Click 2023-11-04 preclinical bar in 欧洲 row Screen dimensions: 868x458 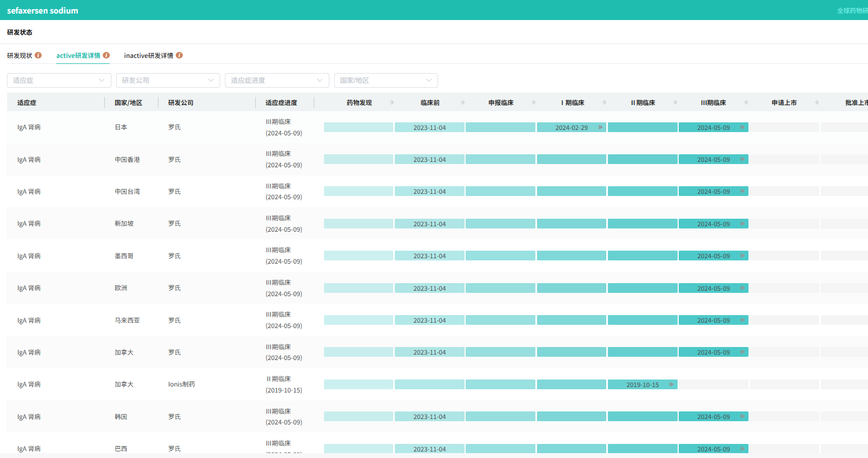click(429, 288)
